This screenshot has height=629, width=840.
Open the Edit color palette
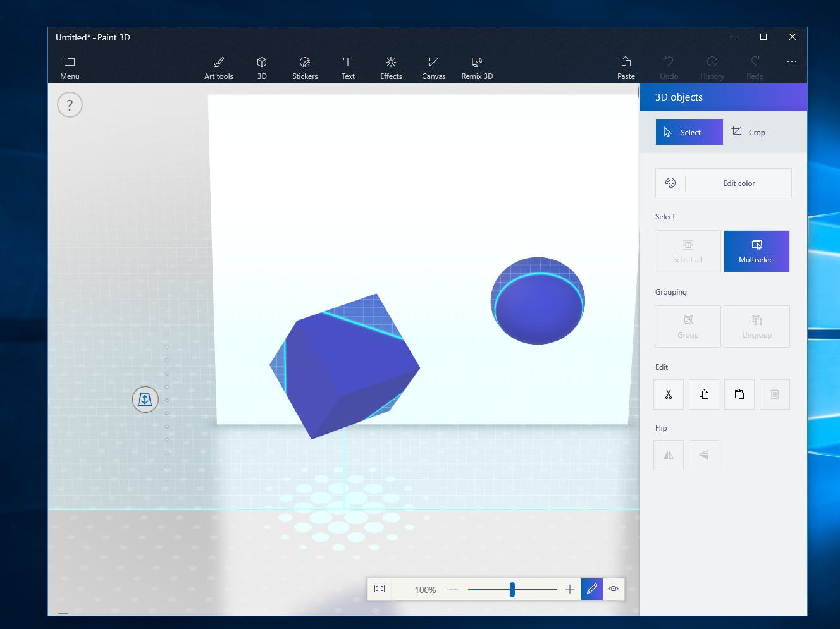[x=724, y=183]
